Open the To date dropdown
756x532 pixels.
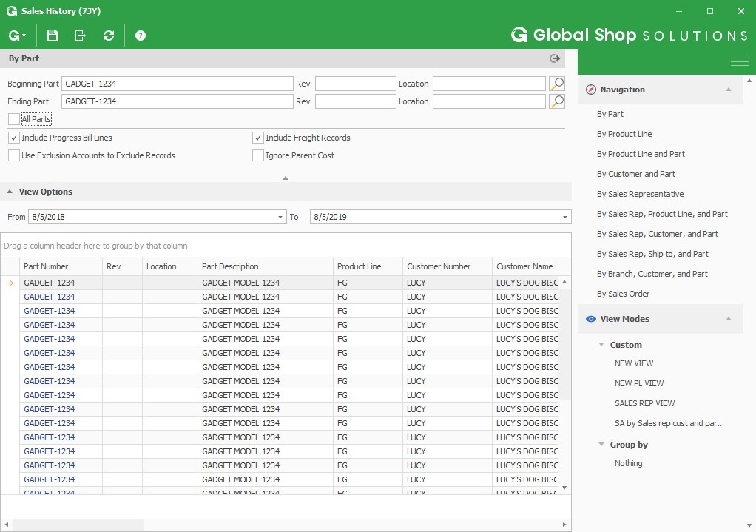pos(565,217)
